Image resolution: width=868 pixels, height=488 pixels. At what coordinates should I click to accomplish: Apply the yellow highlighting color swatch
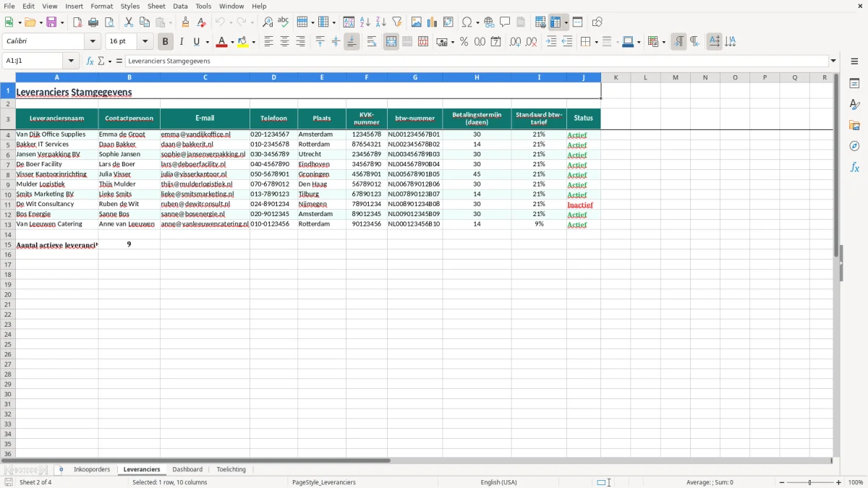point(243,42)
